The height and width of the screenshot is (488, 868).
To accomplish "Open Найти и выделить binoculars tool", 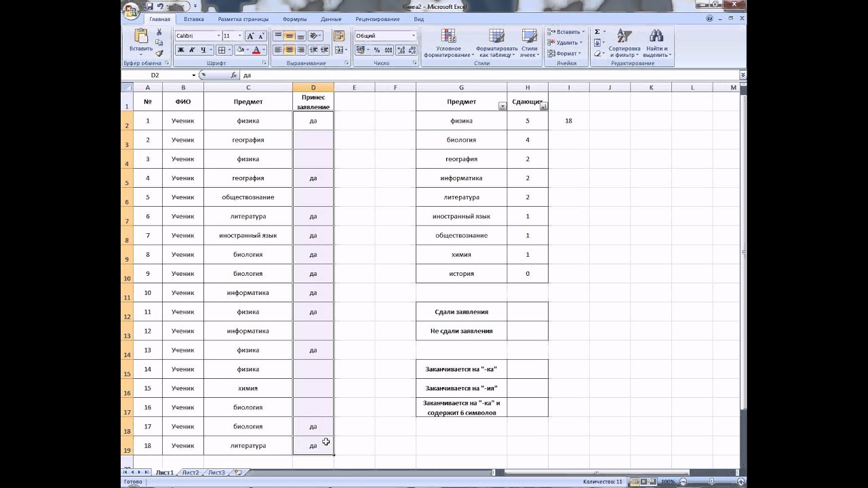I will point(656,43).
